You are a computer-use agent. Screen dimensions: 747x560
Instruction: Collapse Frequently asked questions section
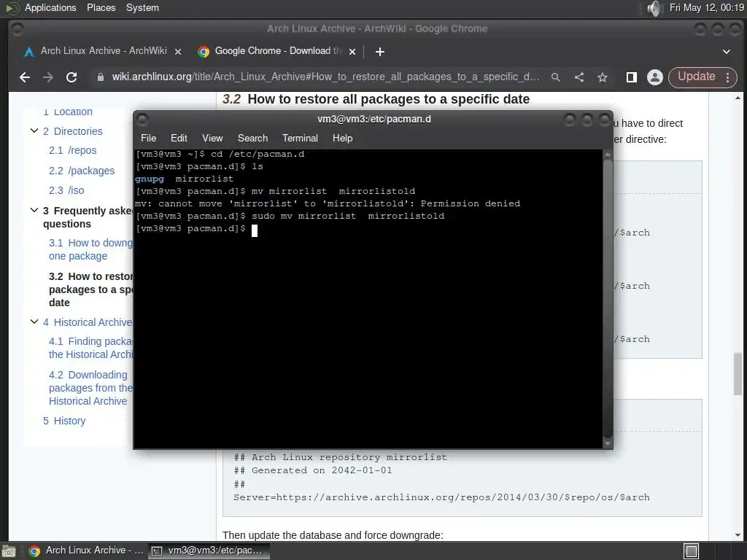(x=34, y=210)
